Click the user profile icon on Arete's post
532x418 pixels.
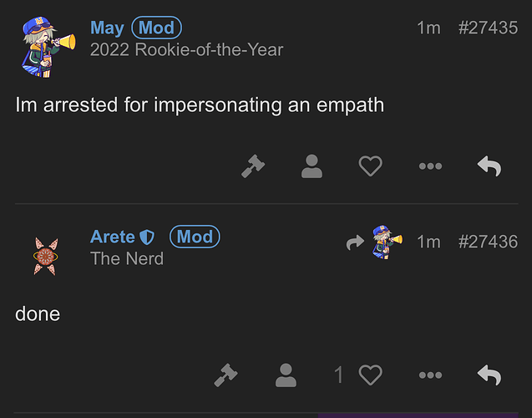286,375
